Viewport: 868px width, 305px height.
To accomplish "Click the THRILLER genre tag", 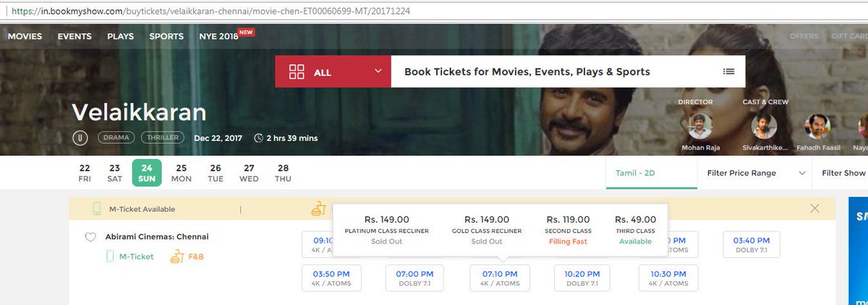I will point(163,137).
